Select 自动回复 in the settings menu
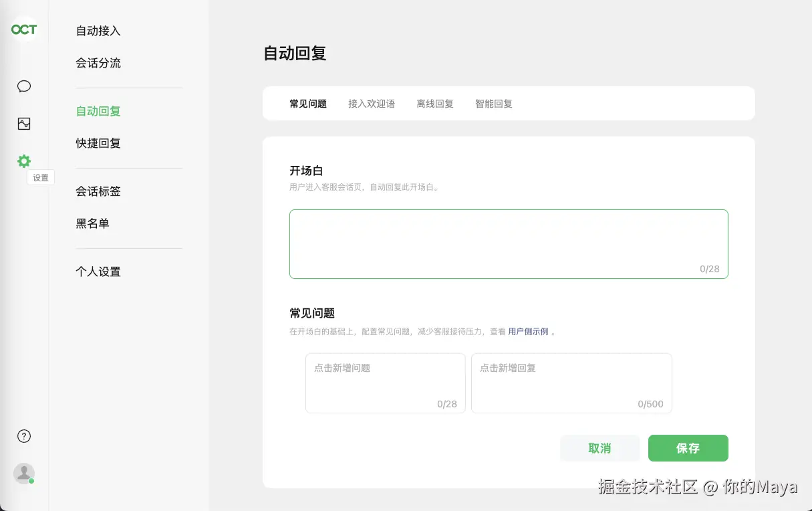Screen dimensions: 812x511 98,111
